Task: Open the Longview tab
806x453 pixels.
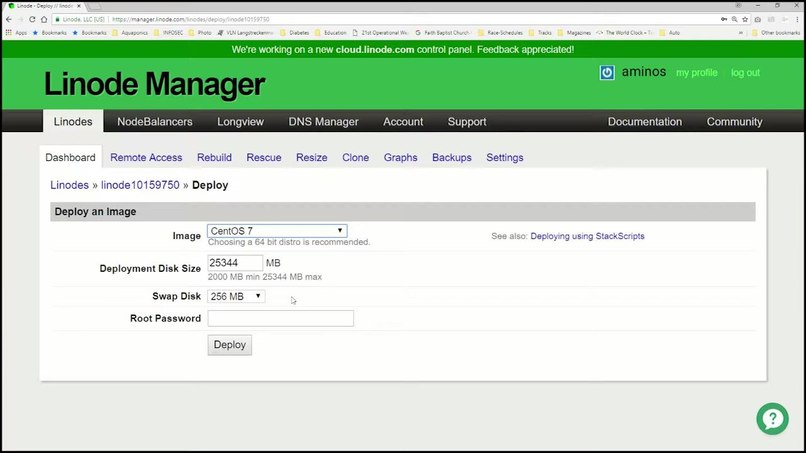Action: coord(240,121)
